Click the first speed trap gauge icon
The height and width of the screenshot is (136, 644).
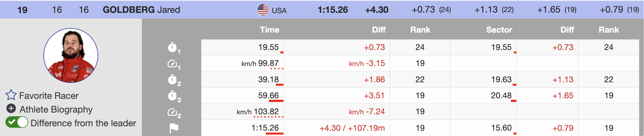(172, 63)
